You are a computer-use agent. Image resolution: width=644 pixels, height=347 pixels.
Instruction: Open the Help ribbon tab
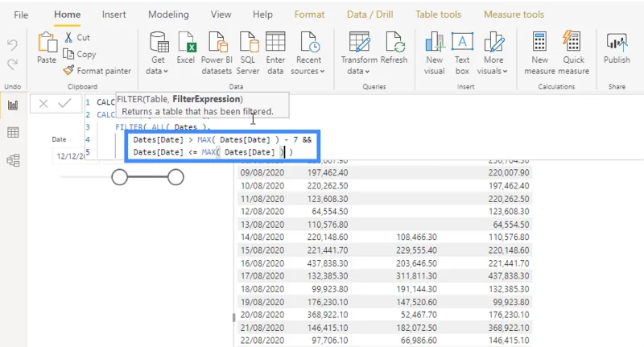(x=262, y=14)
